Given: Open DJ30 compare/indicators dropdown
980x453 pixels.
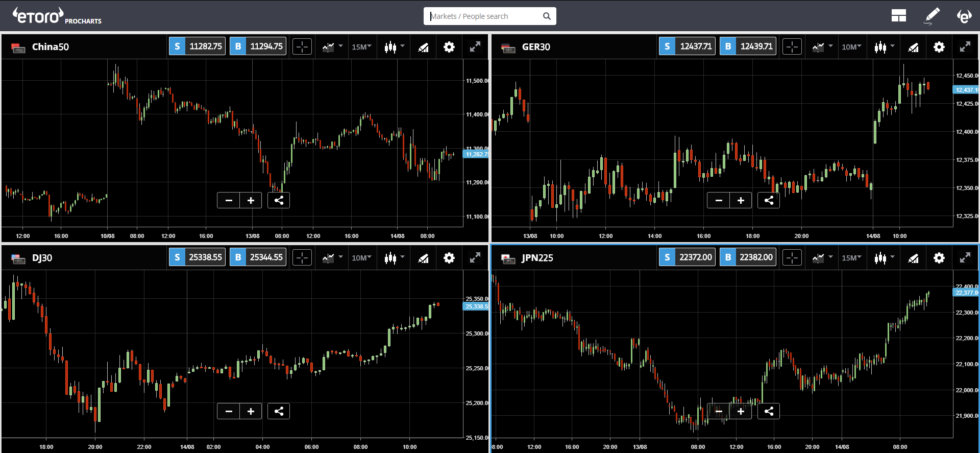Looking at the screenshot, I should tap(332, 258).
